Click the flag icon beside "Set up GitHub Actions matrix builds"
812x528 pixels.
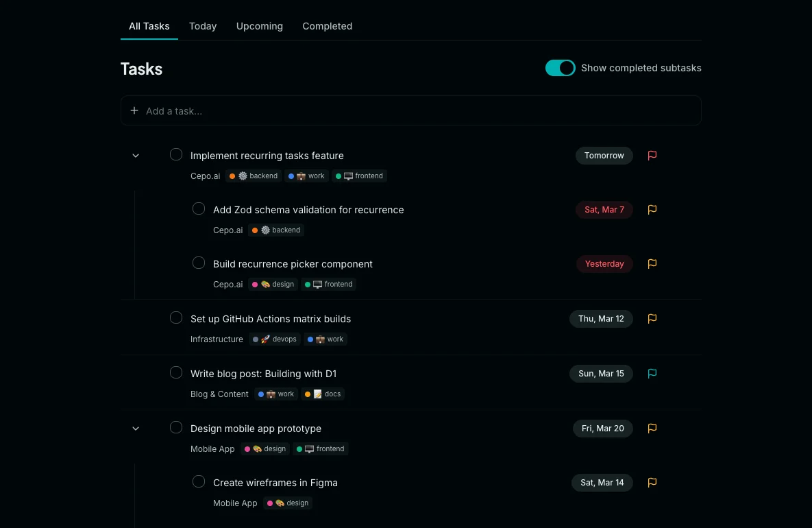coord(652,319)
